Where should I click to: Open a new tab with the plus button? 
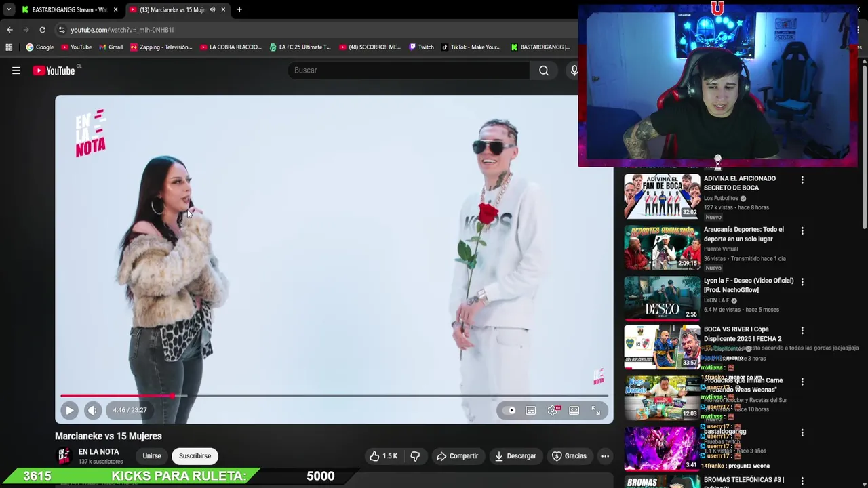[239, 9]
